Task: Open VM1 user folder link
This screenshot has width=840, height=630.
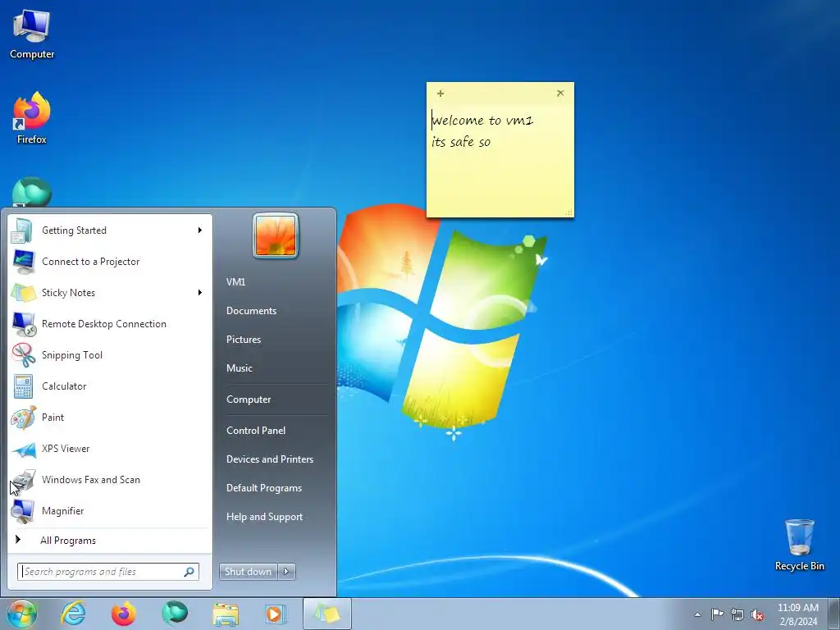Action: [x=235, y=282]
